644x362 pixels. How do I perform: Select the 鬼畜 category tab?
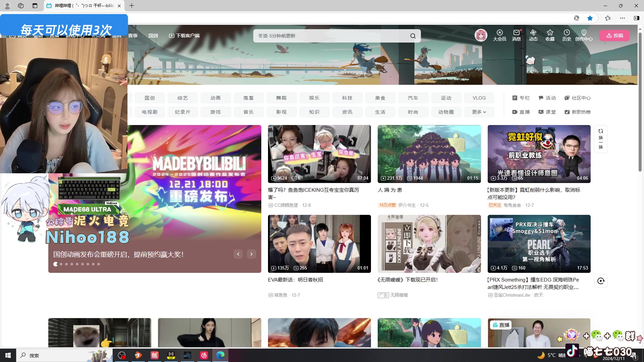249,98
